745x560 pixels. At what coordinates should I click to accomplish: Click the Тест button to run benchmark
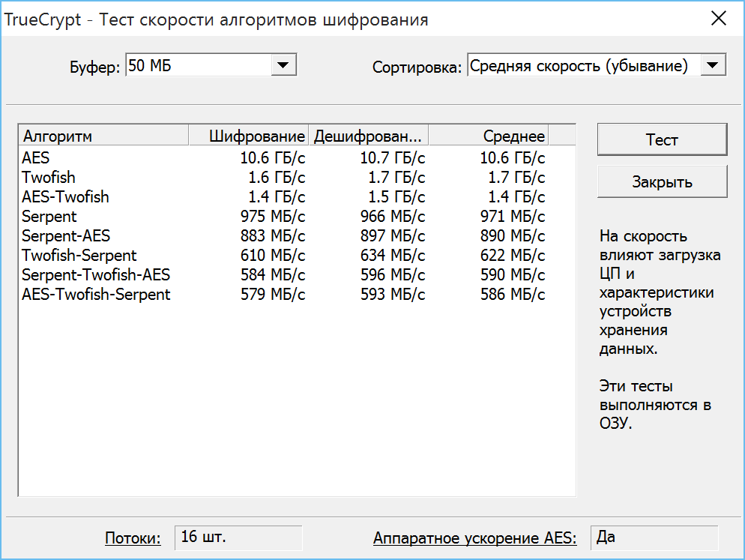(662, 140)
